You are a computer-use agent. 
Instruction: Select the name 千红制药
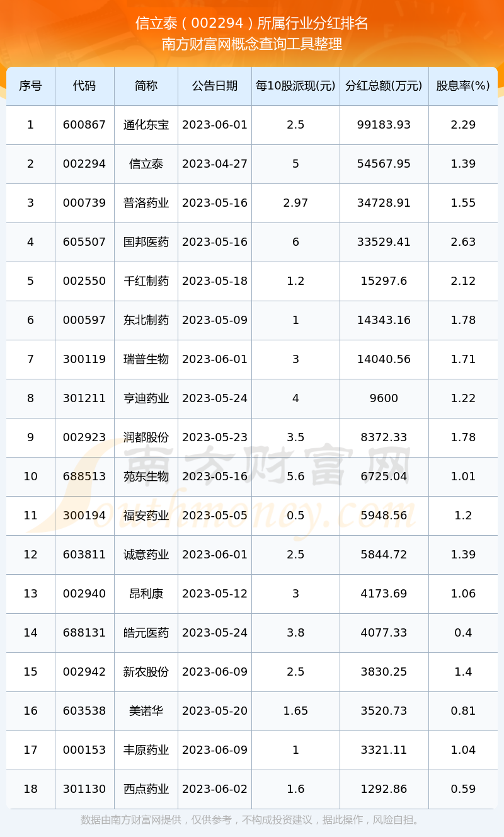coord(146,281)
